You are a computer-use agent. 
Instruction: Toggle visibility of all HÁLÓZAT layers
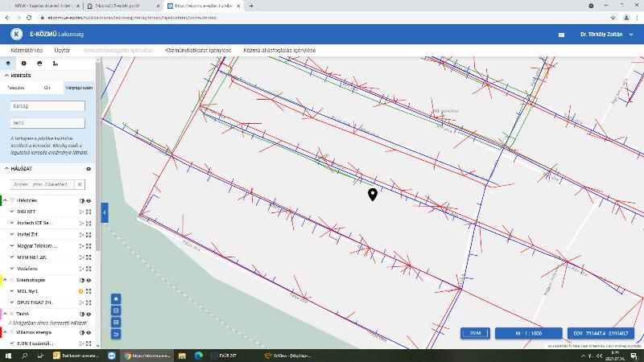point(89,169)
